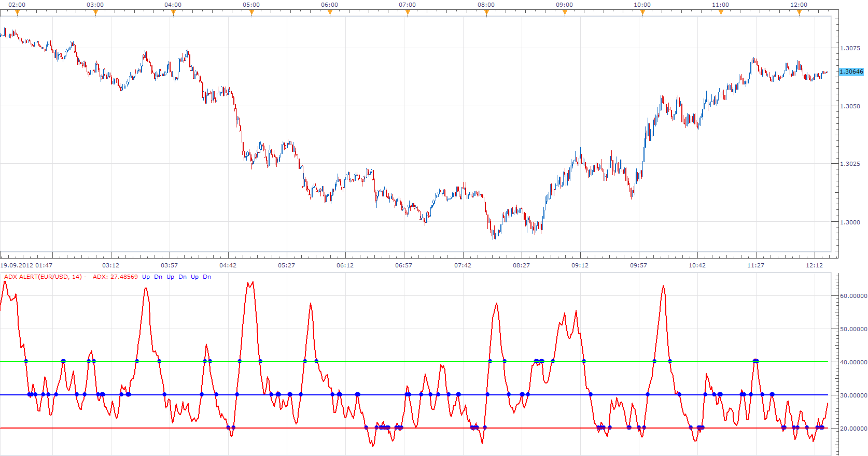Click the 04:42 time axis label

click(228, 265)
